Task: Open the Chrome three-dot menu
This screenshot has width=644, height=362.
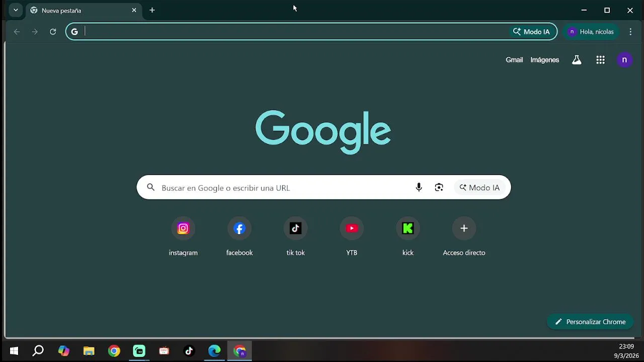Action: pyautogui.click(x=630, y=32)
